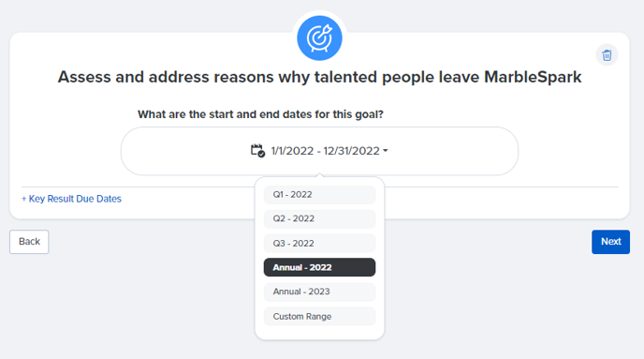644x359 pixels.
Task: Expand the date range dropdown caret
Action: [386, 151]
